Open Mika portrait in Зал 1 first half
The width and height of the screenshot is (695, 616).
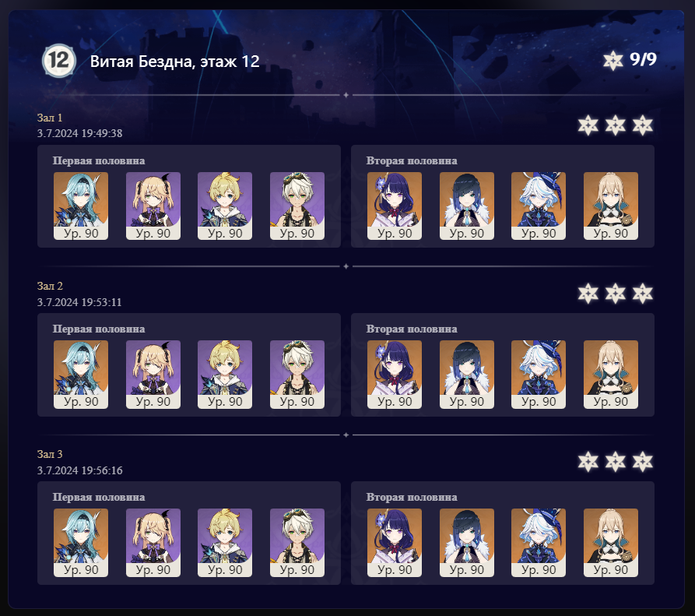pyautogui.click(x=225, y=206)
